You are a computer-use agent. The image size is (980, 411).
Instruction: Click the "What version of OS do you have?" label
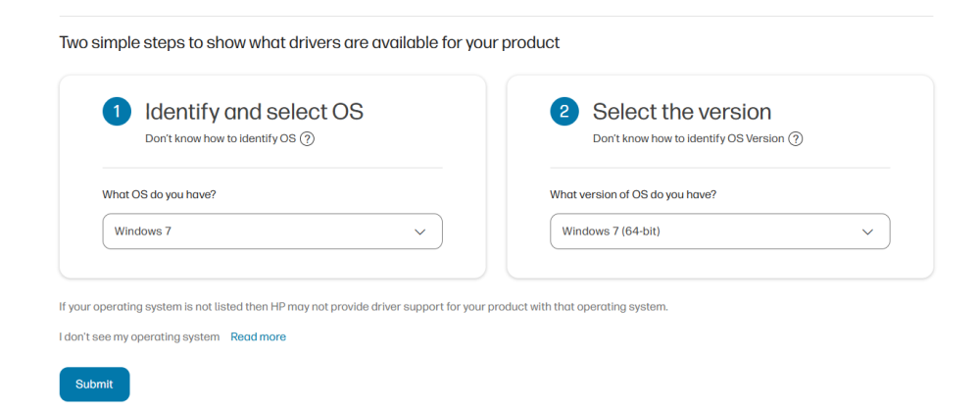tap(632, 194)
